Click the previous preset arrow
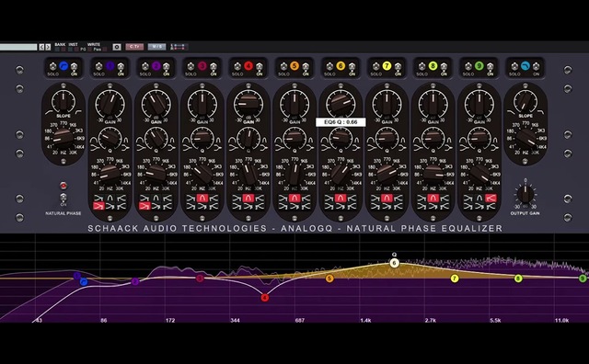589x364 pixels. pos(41,47)
